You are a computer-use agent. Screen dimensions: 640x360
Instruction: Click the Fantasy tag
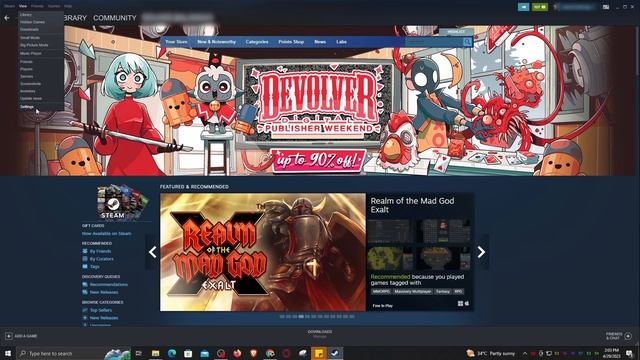tap(442, 291)
